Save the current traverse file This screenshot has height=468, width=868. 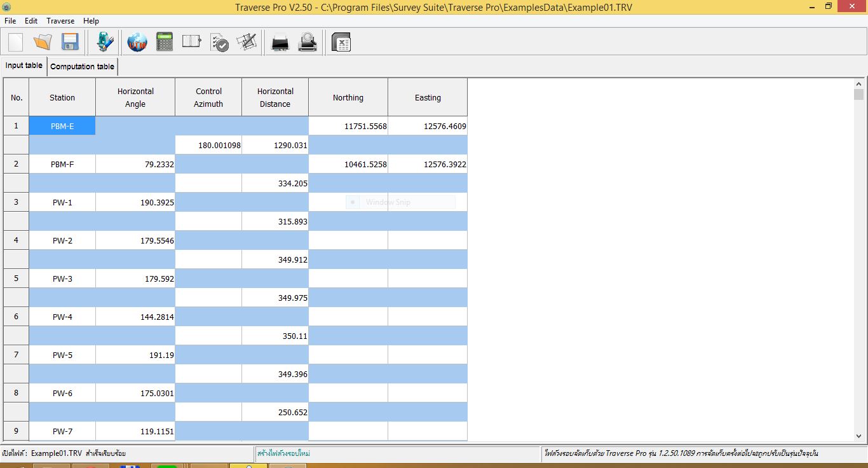pyautogui.click(x=70, y=41)
